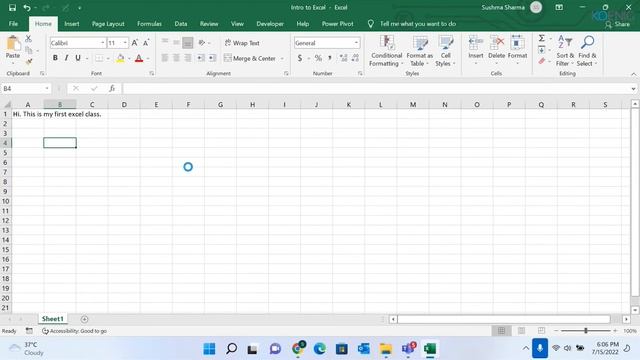The width and height of the screenshot is (640, 360).
Task: Switch to the Formulas tab
Action: tap(149, 24)
